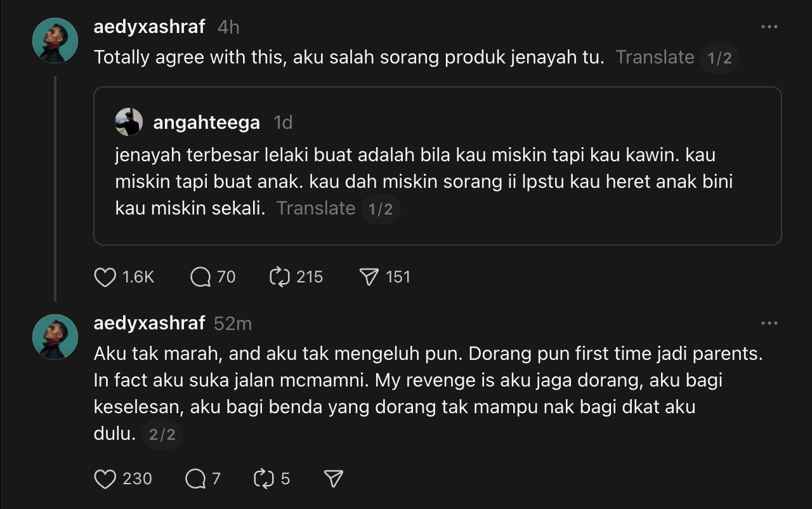
Task: Click aedyxashraf avatar on the first post
Action: tap(55, 41)
